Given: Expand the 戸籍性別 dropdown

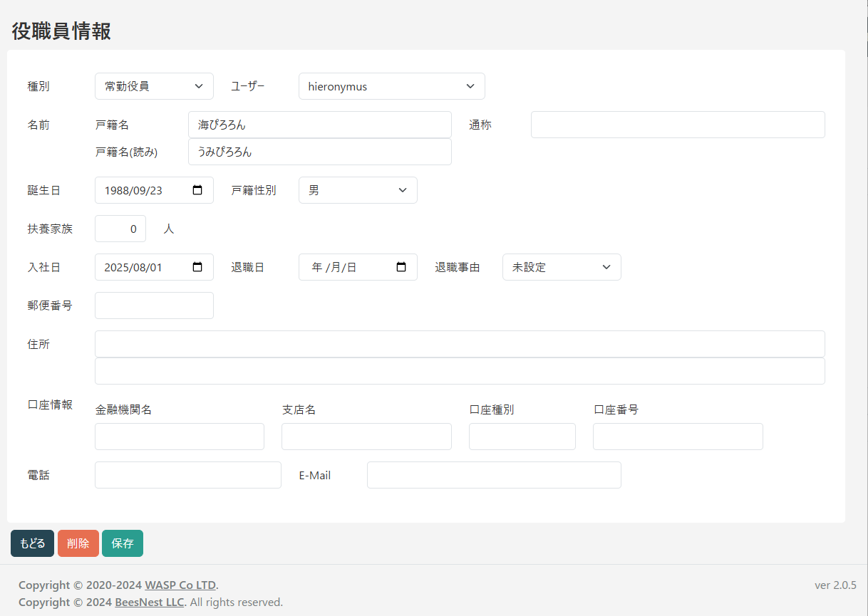Looking at the screenshot, I should pos(358,190).
